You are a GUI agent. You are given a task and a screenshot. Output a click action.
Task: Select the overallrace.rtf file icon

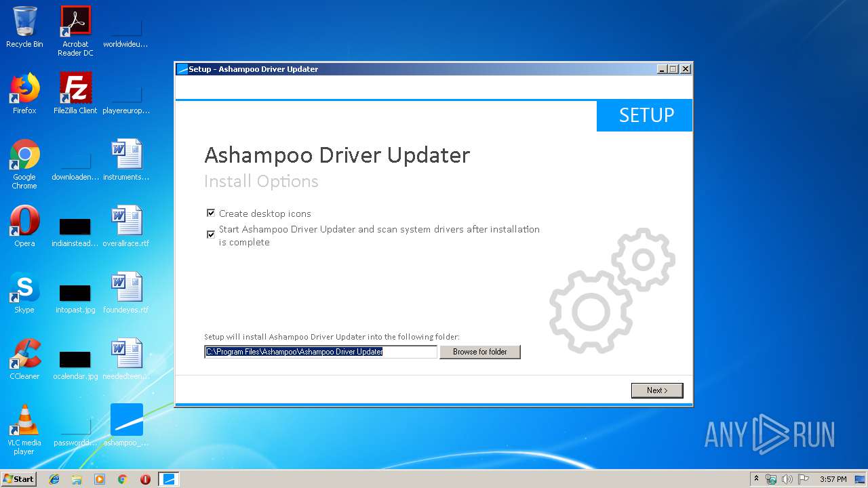[126, 226]
